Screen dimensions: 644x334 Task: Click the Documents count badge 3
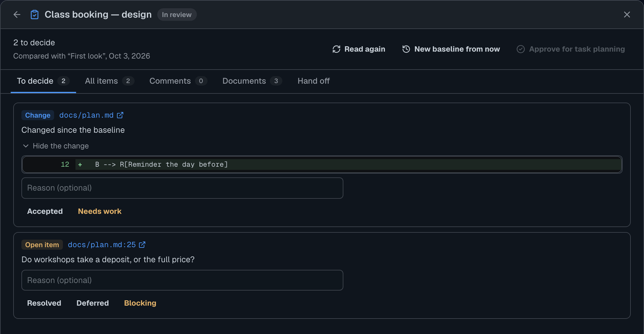(276, 81)
